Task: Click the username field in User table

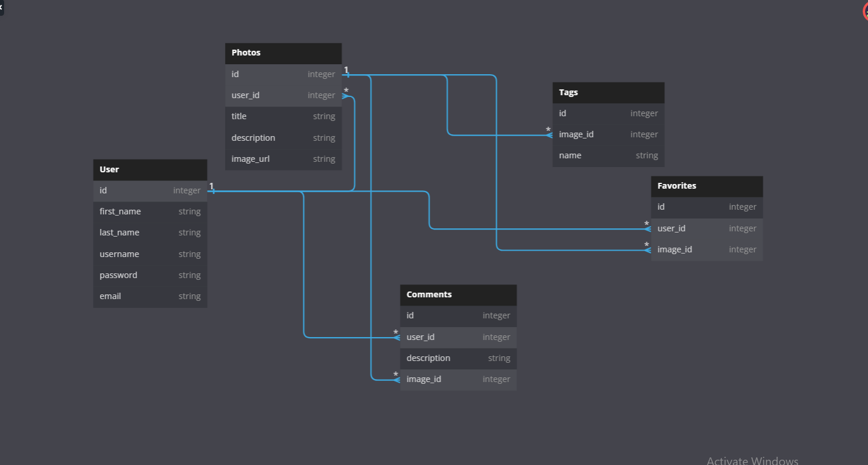Action: point(150,254)
